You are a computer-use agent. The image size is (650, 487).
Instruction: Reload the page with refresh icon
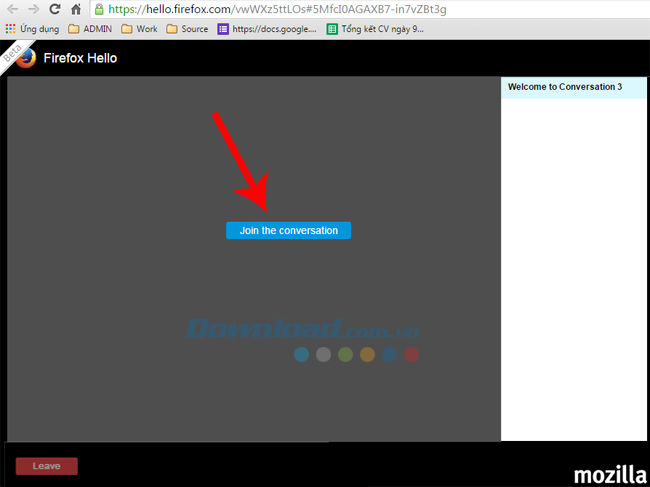(55, 9)
